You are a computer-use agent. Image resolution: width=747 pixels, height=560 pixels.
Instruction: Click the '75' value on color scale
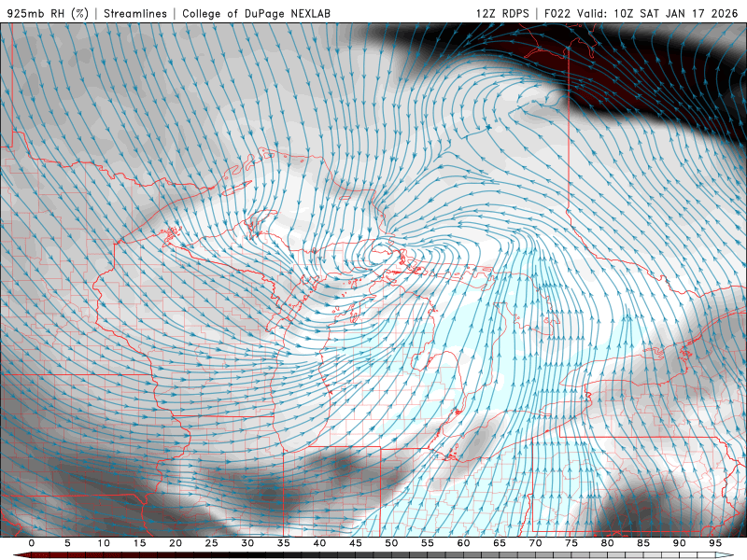tap(571, 543)
